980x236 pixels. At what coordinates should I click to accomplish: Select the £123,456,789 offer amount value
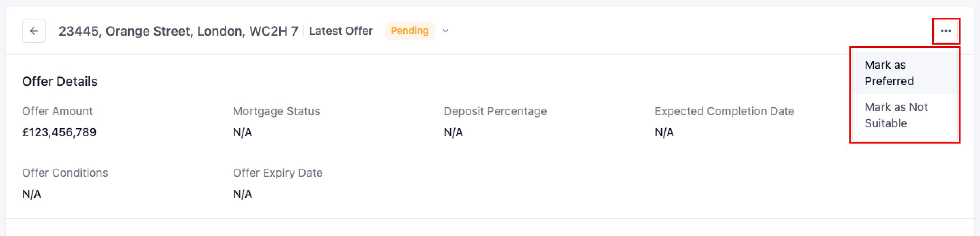pos(59,132)
